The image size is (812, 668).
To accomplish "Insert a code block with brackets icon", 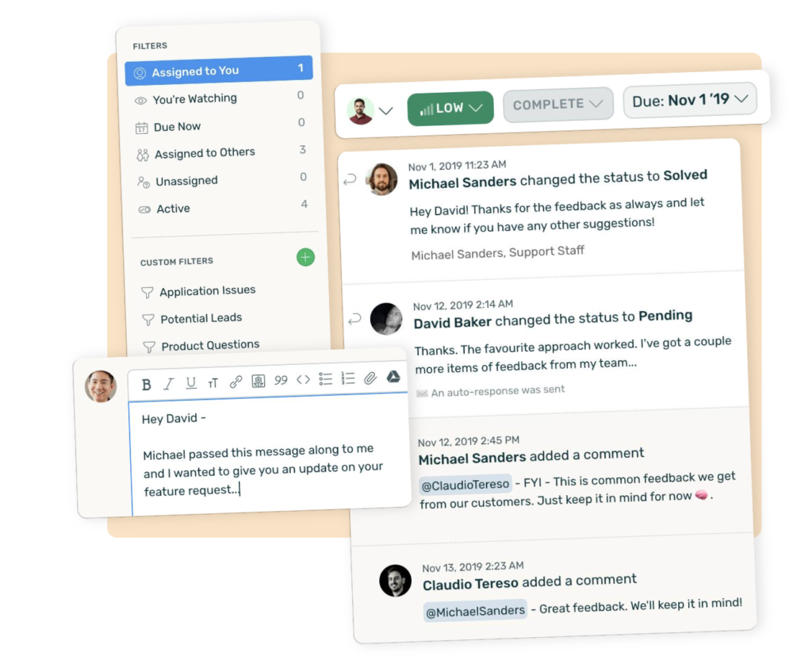I will (x=304, y=380).
